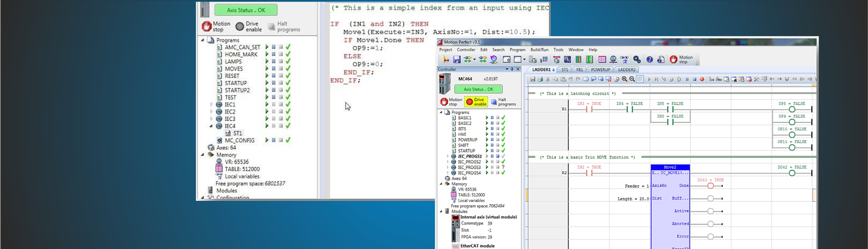The image size is (868, 249).
Task: Toggle Drive enable in the left window
Action: click(x=248, y=27)
